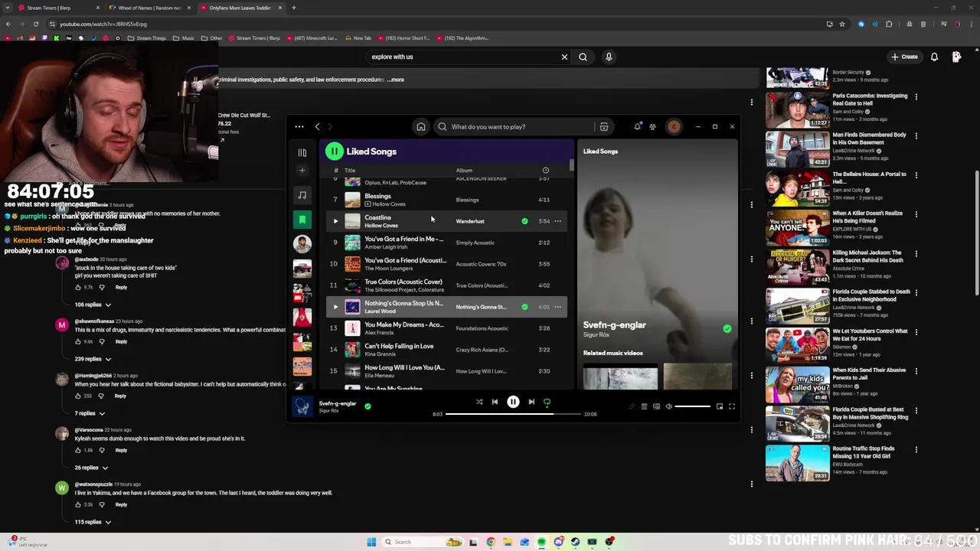Image resolution: width=980 pixels, height=551 pixels.
Task: Open Spotify miniplayer icon
Action: click(x=720, y=406)
